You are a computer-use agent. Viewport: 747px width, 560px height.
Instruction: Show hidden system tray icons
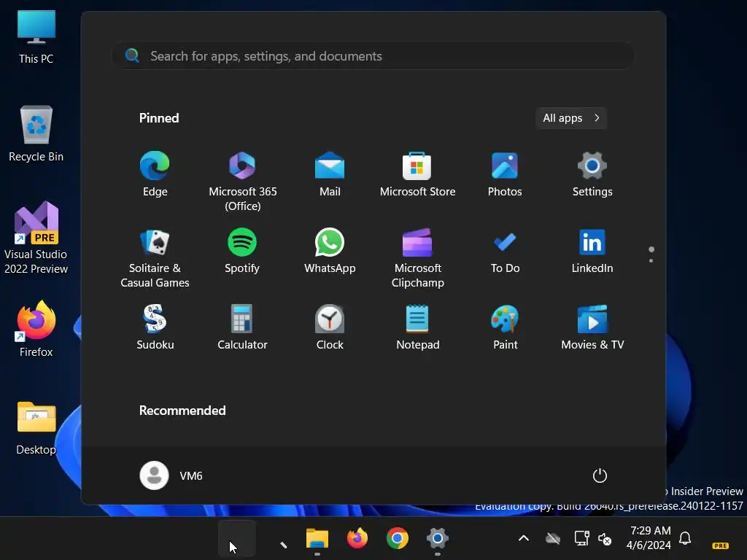pos(523,538)
